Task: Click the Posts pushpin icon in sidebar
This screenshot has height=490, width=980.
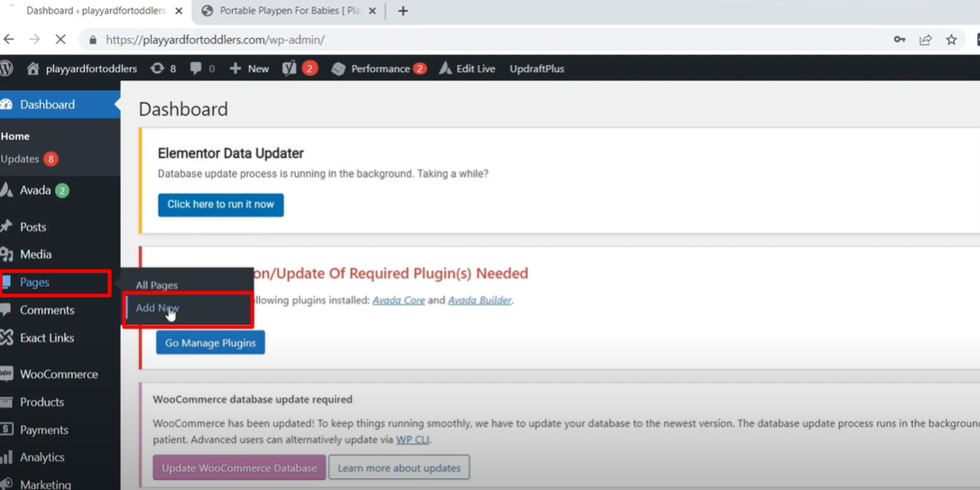Action: click(x=6, y=227)
